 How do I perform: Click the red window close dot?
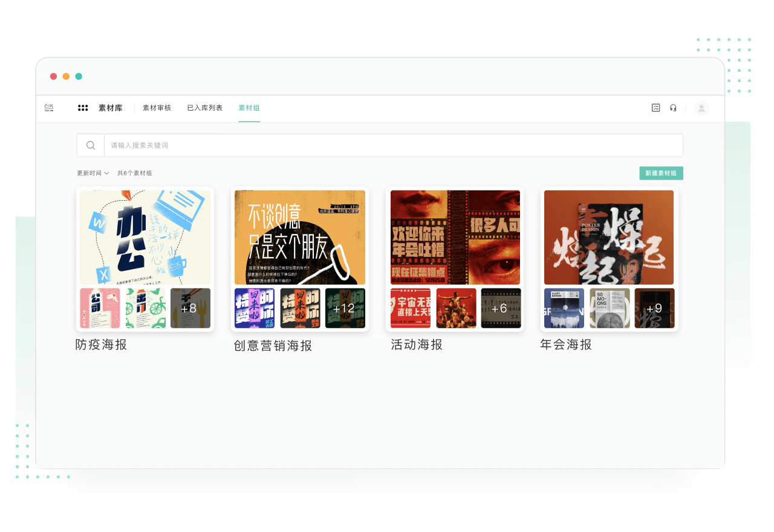pos(54,76)
